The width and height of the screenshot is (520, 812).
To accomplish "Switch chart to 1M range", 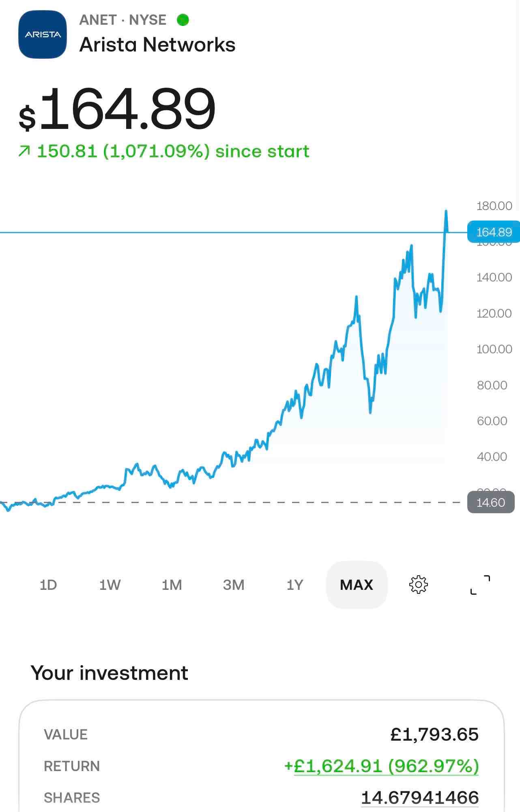I will pos(172,585).
